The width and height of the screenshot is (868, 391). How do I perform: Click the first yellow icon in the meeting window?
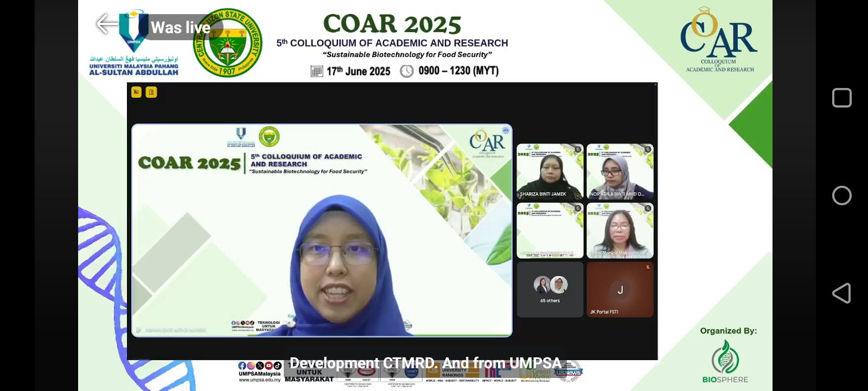pos(136,92)
